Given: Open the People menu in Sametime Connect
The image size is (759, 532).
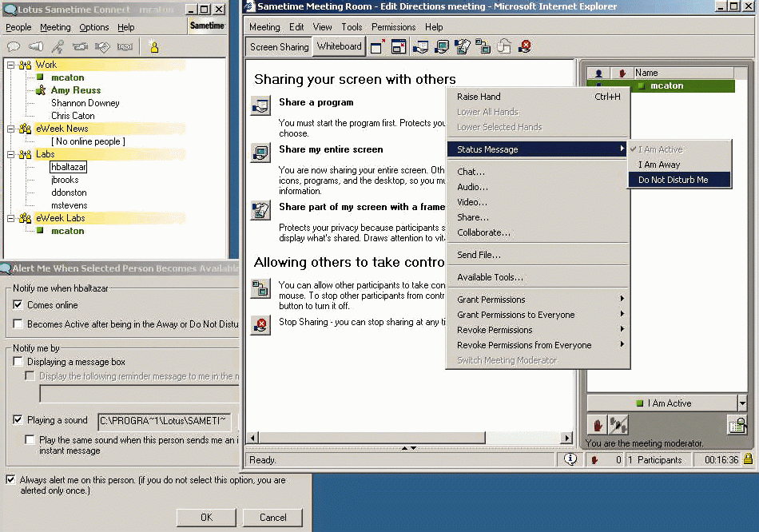Looking at the screenshot, I should pos(18,27).
